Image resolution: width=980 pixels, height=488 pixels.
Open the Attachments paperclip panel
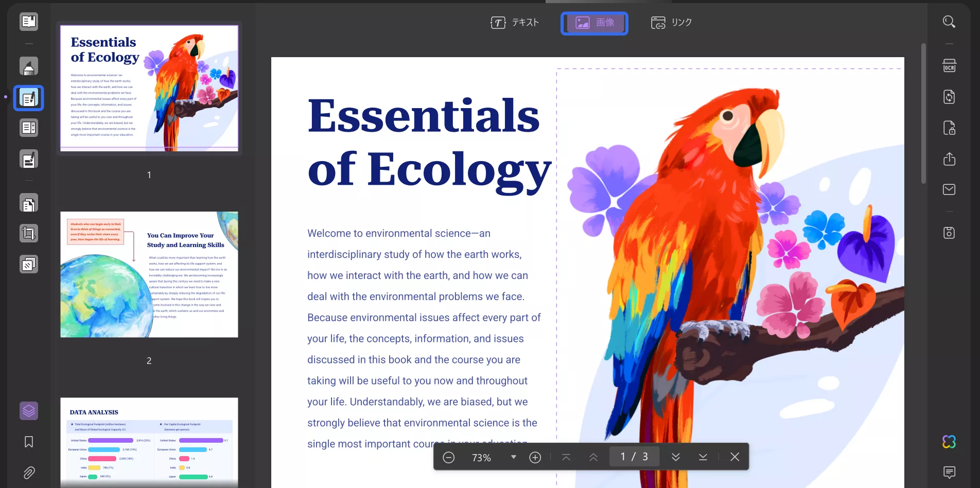click(29, 473)
